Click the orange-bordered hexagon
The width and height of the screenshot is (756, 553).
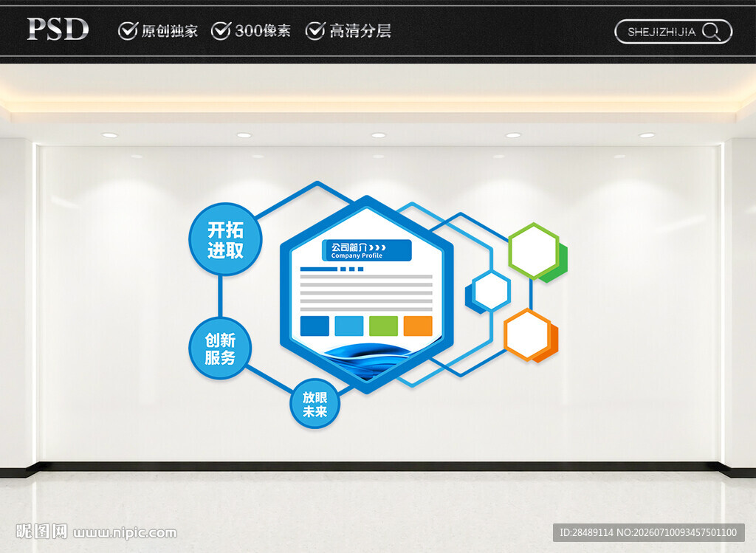tap(527, 334)
